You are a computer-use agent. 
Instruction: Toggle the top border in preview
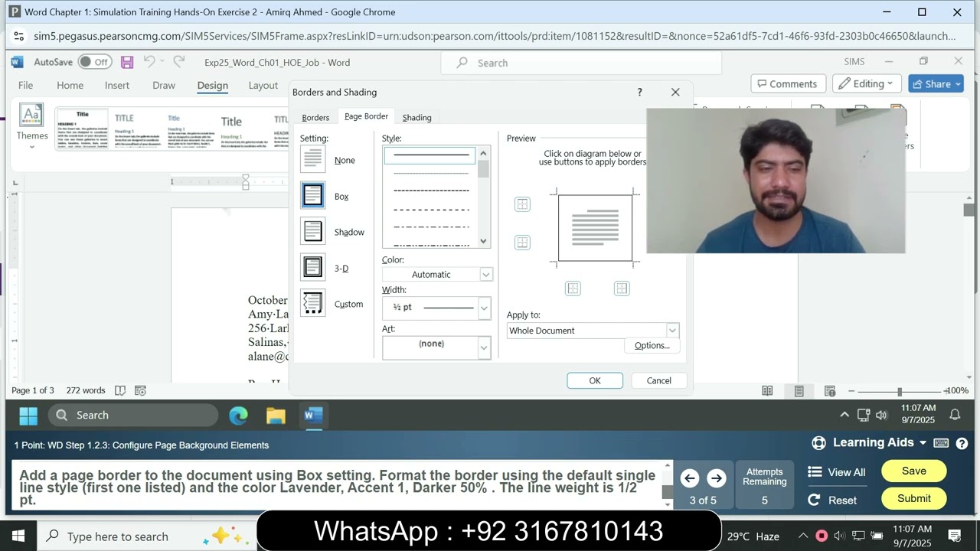pyautogui.click(x=522, y=204)
